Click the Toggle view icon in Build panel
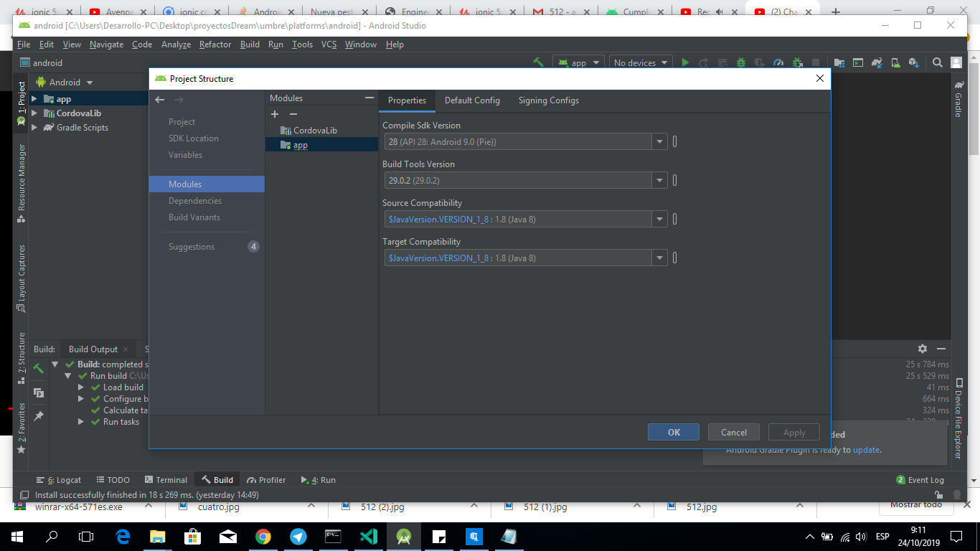The width and height of the screenshot is (980, 551). (x=39, y=392)
